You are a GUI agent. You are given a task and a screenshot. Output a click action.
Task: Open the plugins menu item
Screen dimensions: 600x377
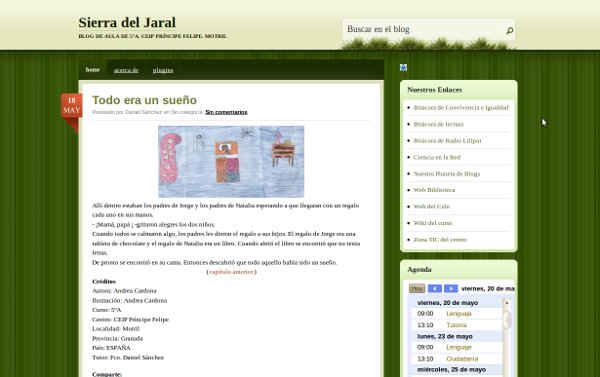[163, 70]
